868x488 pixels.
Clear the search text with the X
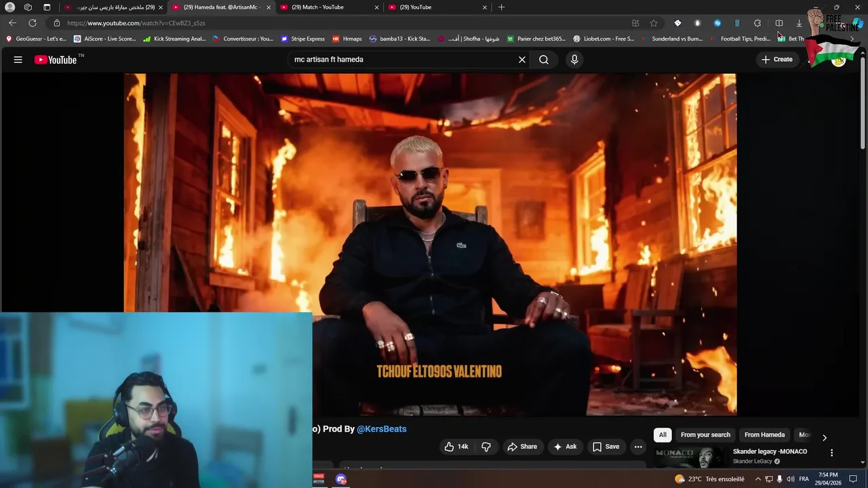tap(522, 60)
